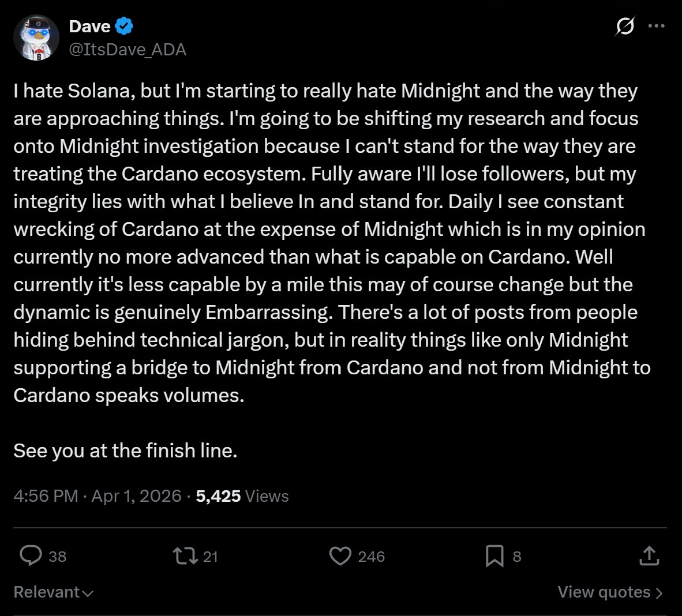Click the 21 reposts count
This screenshot has height=616, width=682.
[x=211, y=556]
